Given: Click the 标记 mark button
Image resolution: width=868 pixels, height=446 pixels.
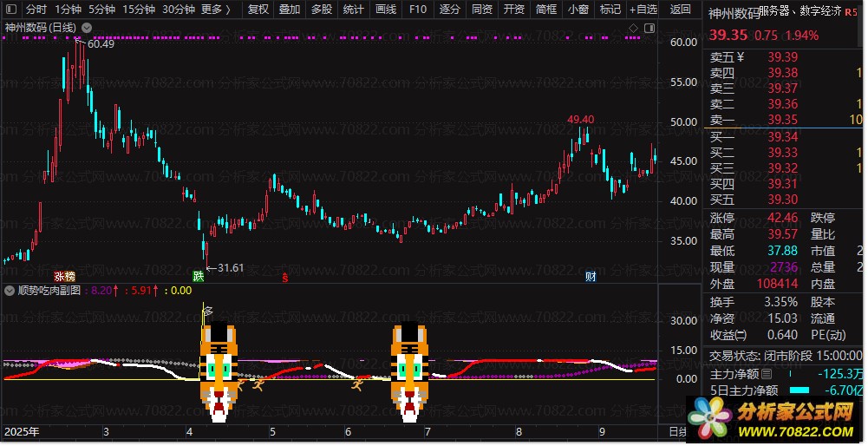Looking at the screenshot, I should click(610, 10).
